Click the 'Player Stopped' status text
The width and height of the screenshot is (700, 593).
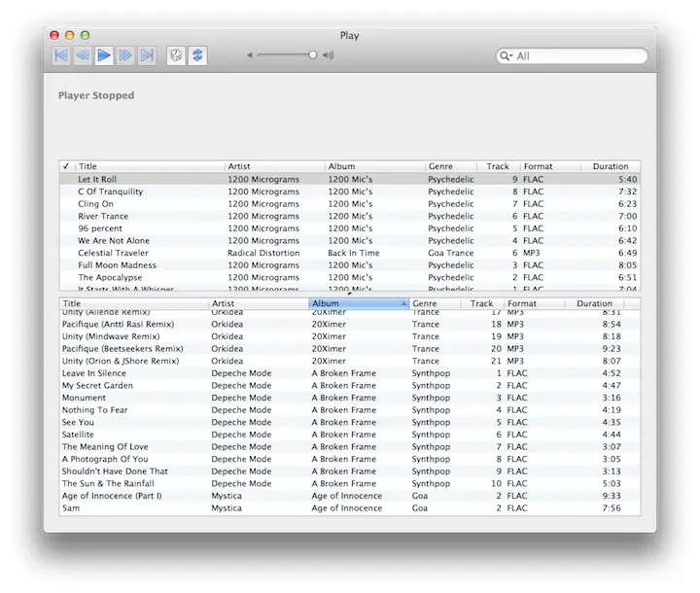(96, 95)
